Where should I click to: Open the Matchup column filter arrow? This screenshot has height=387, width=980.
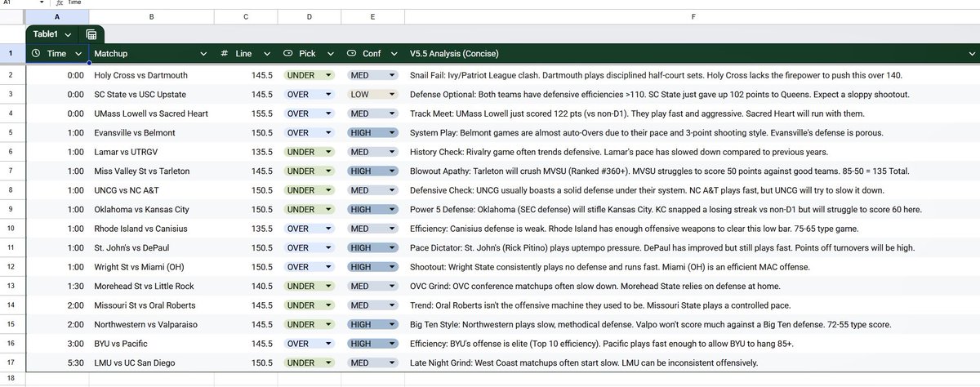click(x=204, y=53)
